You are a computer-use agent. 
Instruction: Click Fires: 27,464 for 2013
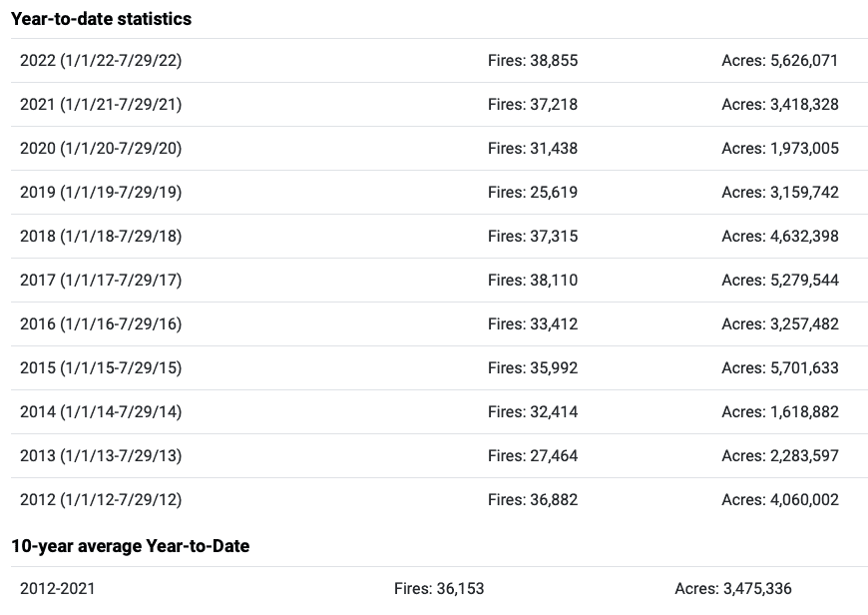pyautogui.click(x=533, y=456)
